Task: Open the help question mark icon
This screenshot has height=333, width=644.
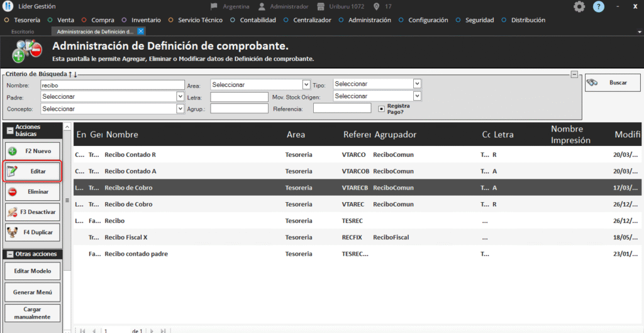Action: [x=598, y=6]
